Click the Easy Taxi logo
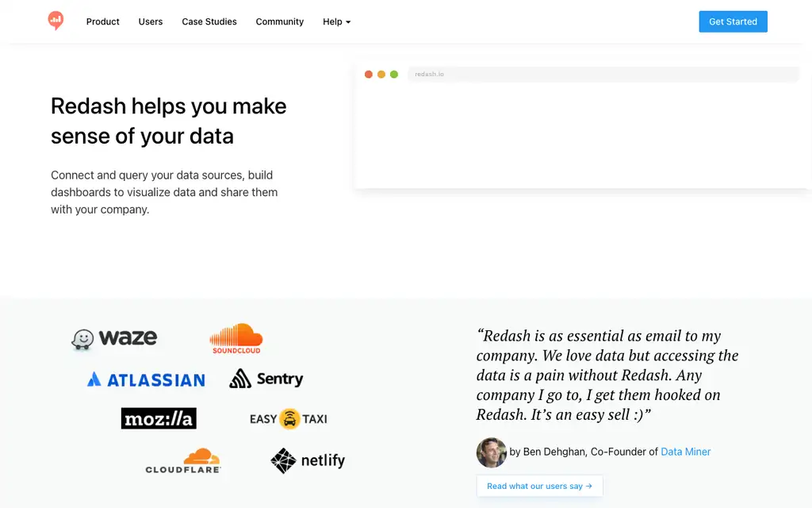The width and height of the screenshot is (812, 508). point(289,419)
